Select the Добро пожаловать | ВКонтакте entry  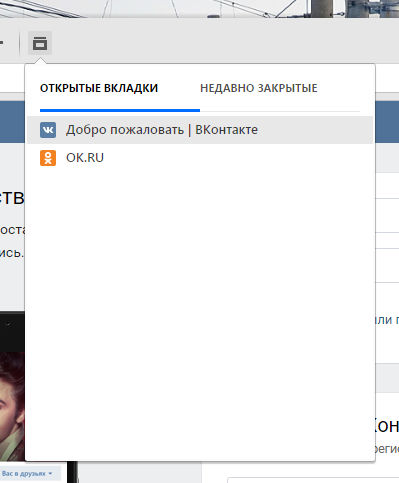coord(200,130)
